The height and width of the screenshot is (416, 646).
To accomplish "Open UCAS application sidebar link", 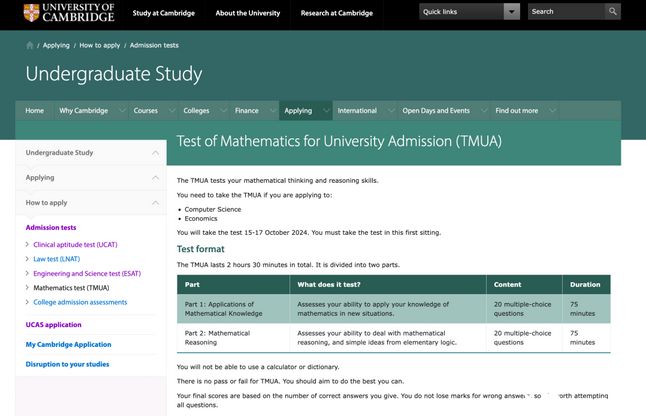I will (x=54, y=325).
